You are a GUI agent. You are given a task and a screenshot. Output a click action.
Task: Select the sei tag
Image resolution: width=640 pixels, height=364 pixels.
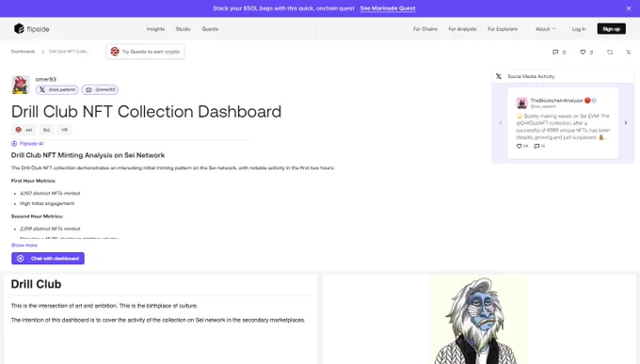pyautogui.click(x=24, y=130)
